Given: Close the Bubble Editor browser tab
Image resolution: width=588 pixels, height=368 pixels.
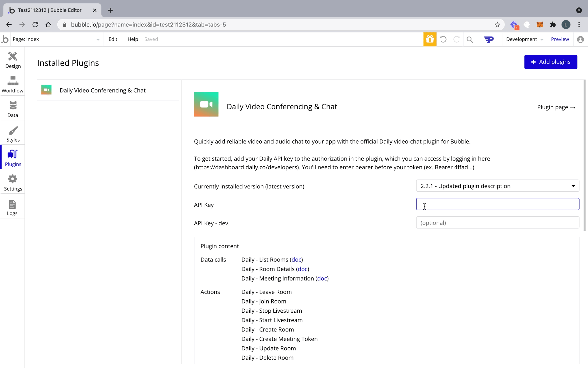Looking at the screenshot, I should click(x=95, y=10).
